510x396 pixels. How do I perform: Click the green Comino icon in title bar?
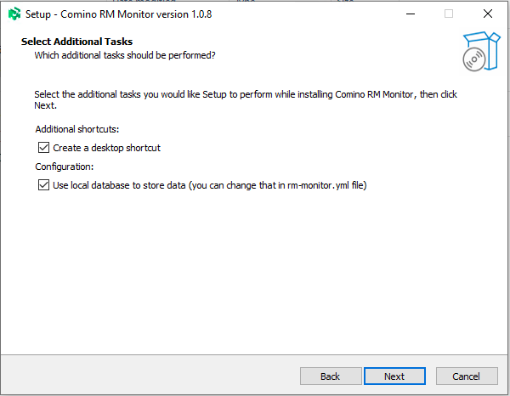[14, 14]
